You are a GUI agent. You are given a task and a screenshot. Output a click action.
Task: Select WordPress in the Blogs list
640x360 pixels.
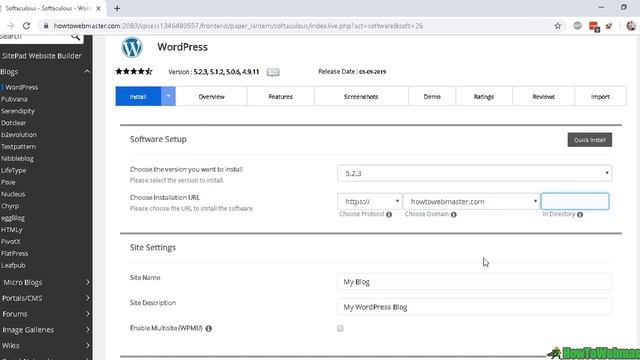[22, 87]
